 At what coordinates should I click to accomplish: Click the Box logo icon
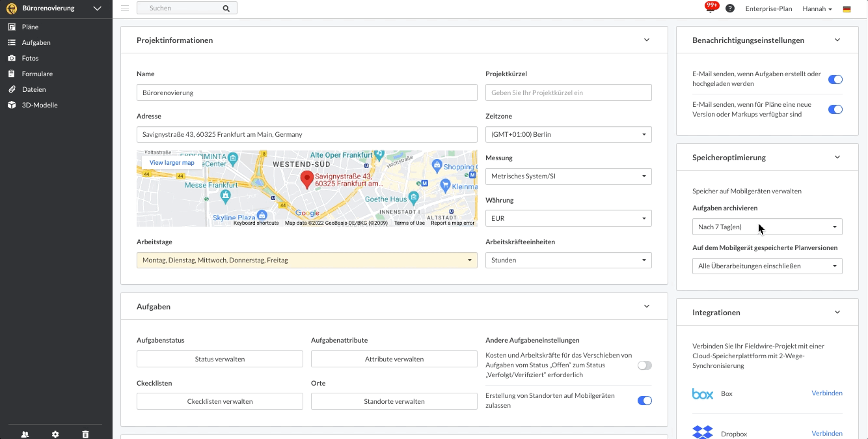click(x=703, y=393)
